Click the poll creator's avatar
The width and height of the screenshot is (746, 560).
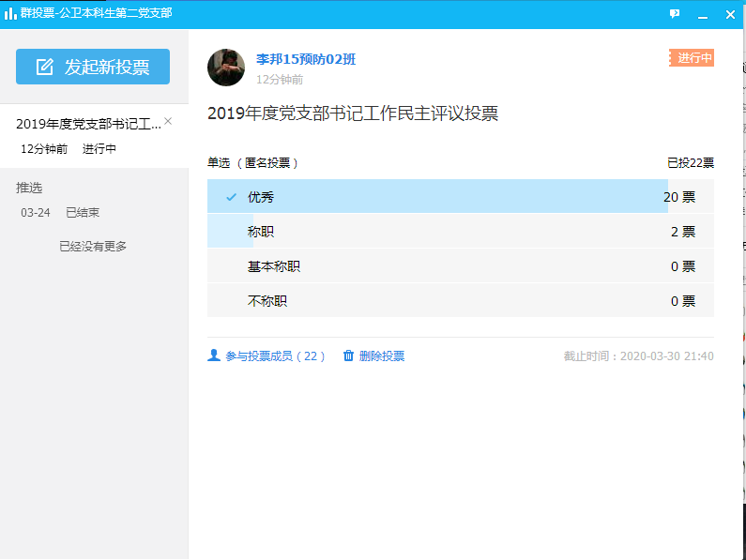click(226, 68)
